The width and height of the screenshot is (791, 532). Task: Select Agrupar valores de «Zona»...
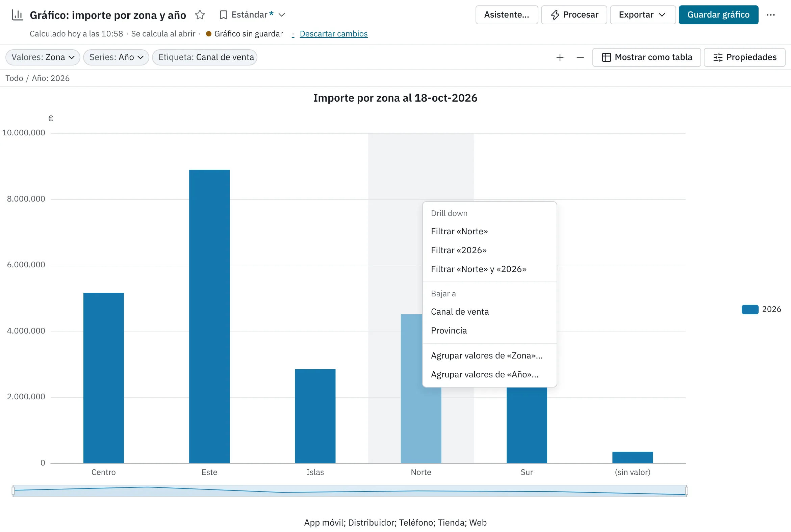(489, 355)
